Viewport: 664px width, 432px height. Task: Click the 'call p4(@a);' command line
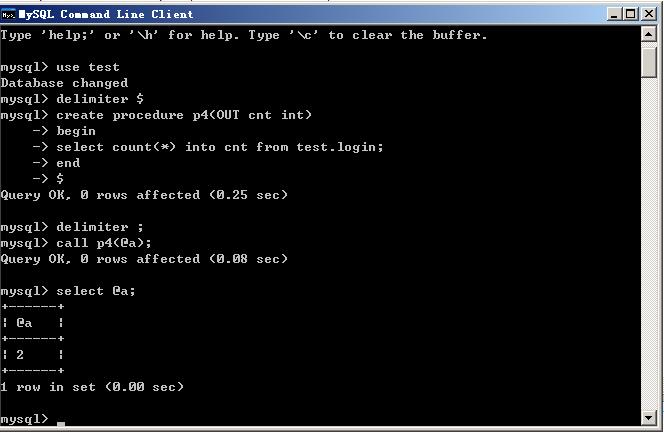(76, 243)
